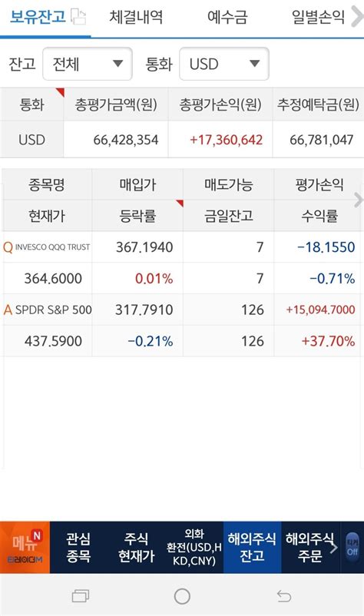This screenshot has width=364, height=616.
Task: Tap the copy icon beside 보유잔고
Action: tap(78, 16)
